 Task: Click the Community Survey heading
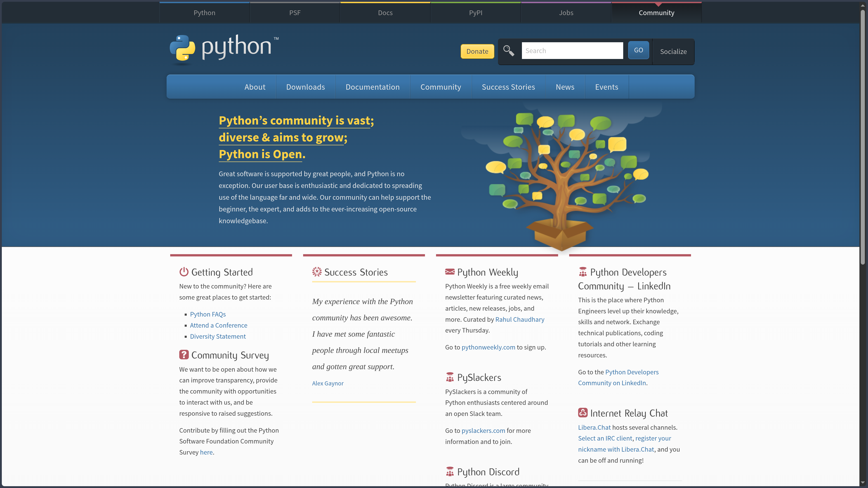(230, 355)
